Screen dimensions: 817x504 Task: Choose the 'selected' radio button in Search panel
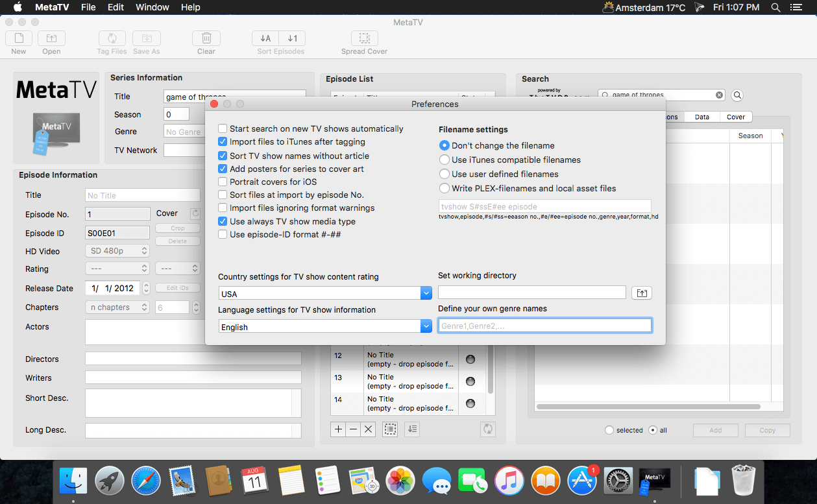[609, 430]
